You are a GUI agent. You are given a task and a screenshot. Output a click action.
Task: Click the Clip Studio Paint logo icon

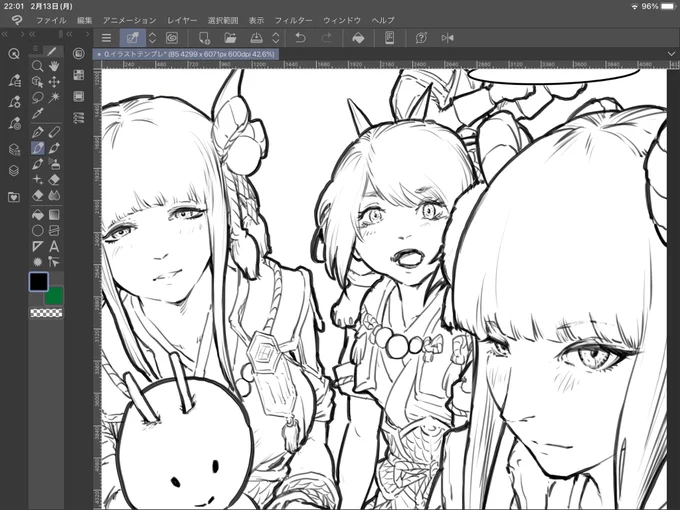[16, 20]
